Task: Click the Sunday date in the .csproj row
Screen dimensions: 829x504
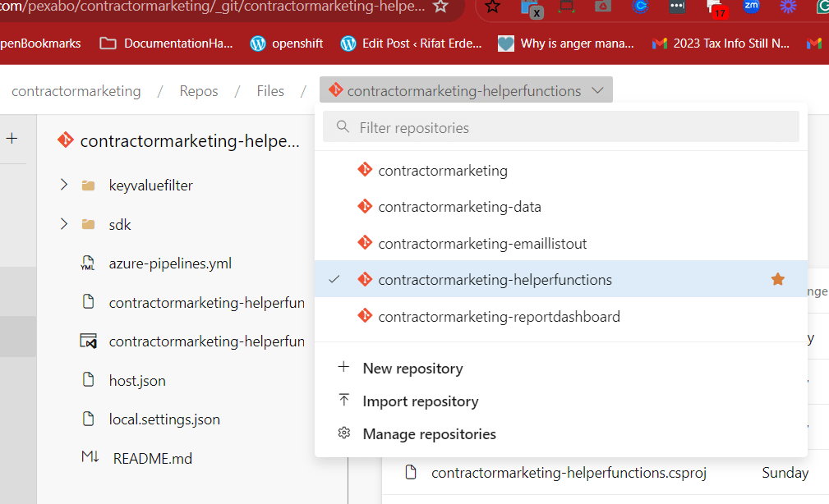Action: 785,472
